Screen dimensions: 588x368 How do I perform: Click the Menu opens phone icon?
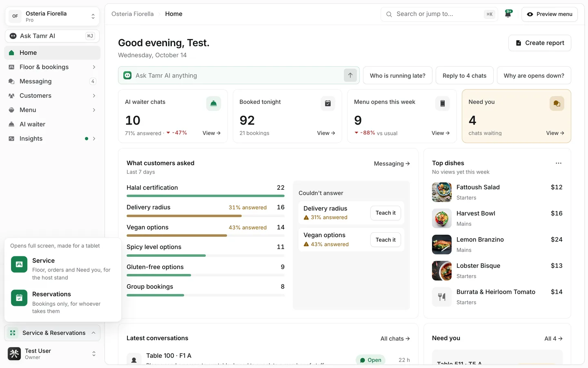point(442,103)
